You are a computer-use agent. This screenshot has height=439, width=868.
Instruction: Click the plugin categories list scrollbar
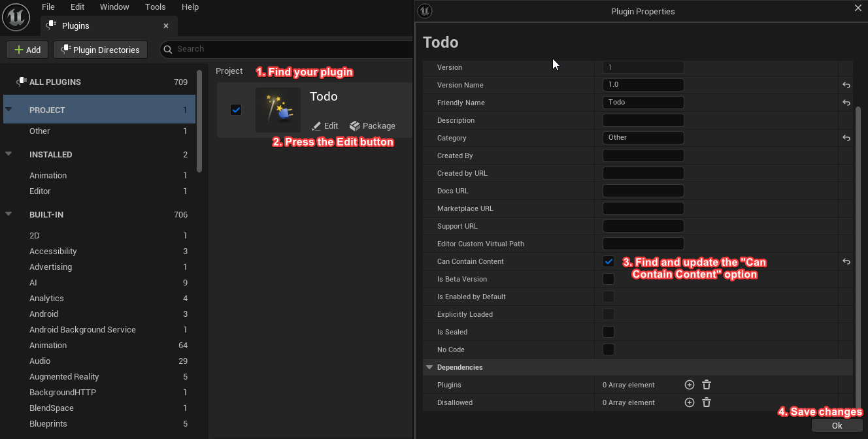[x=199, y=121]
